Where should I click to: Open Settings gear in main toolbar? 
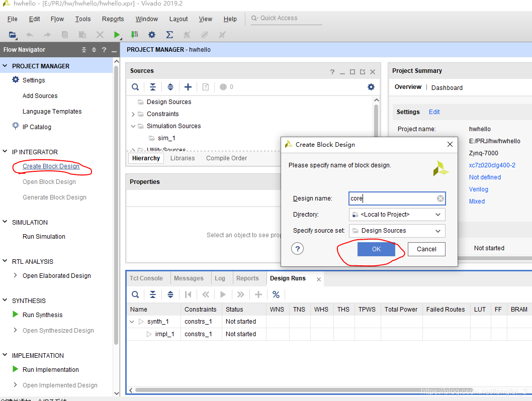click(152, 35)
